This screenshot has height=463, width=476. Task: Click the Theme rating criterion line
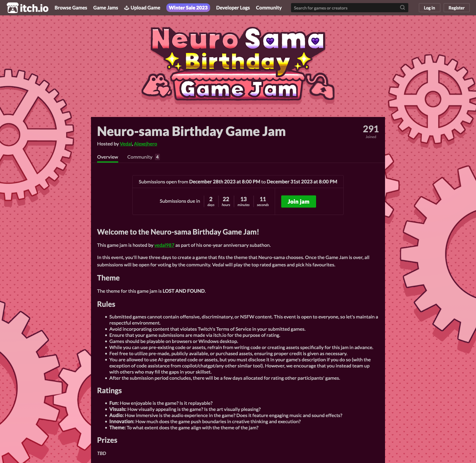click(x=184, y=428)
